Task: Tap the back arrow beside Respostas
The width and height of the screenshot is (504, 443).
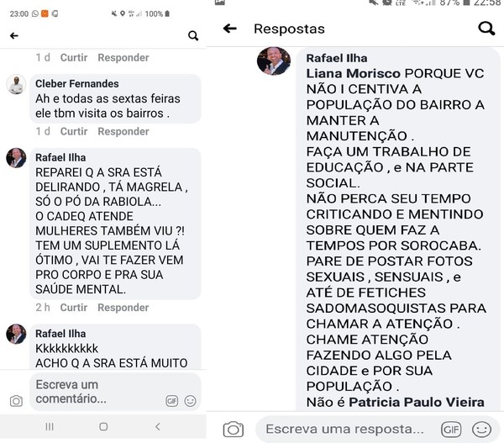Action: click(x=228, y=29)
